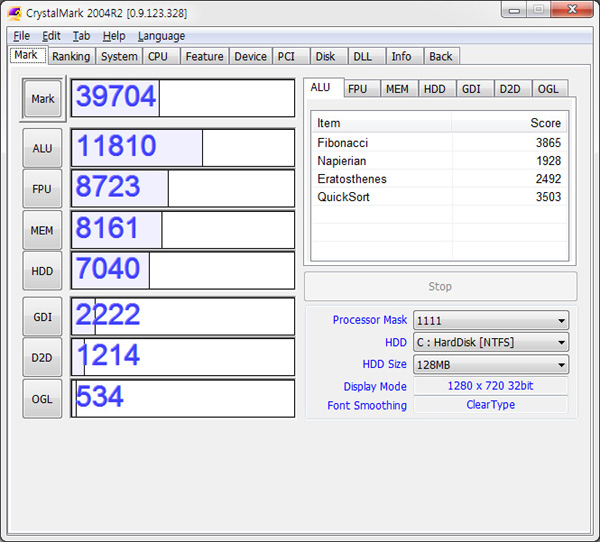Select the Napierian row
The width and height of the screenshot is (600, 542).
[439, 161]
